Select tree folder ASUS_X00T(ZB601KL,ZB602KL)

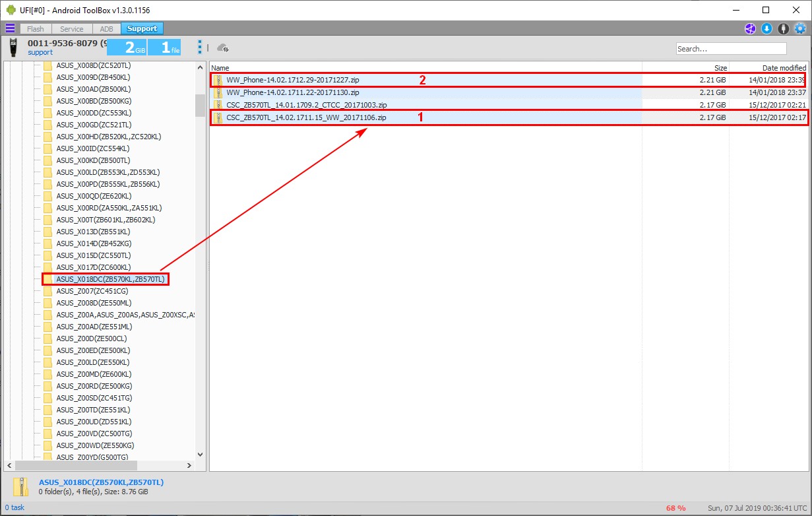tap(106, 220)
